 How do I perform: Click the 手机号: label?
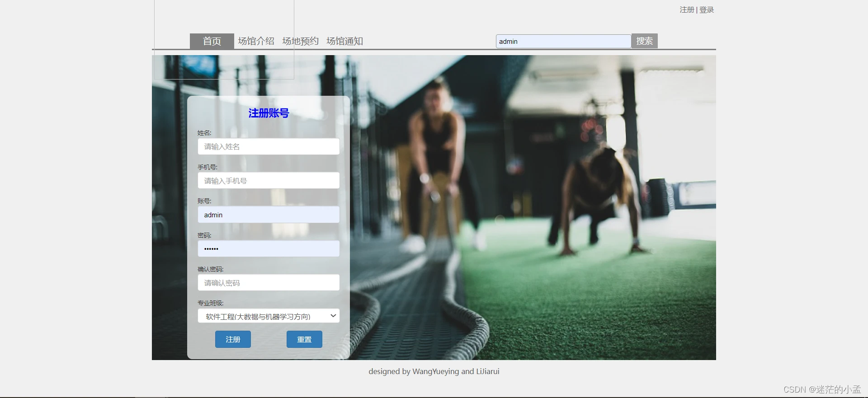pos(208,167)
